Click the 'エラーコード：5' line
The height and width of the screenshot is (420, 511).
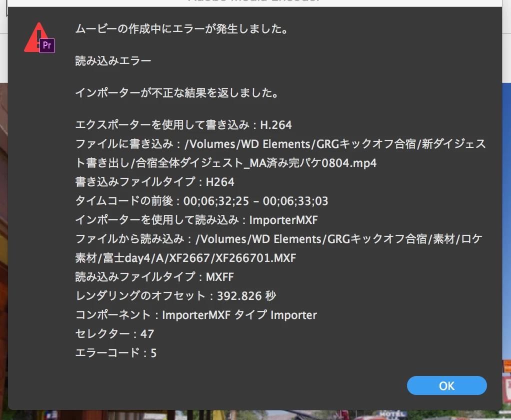click(116, 353)
